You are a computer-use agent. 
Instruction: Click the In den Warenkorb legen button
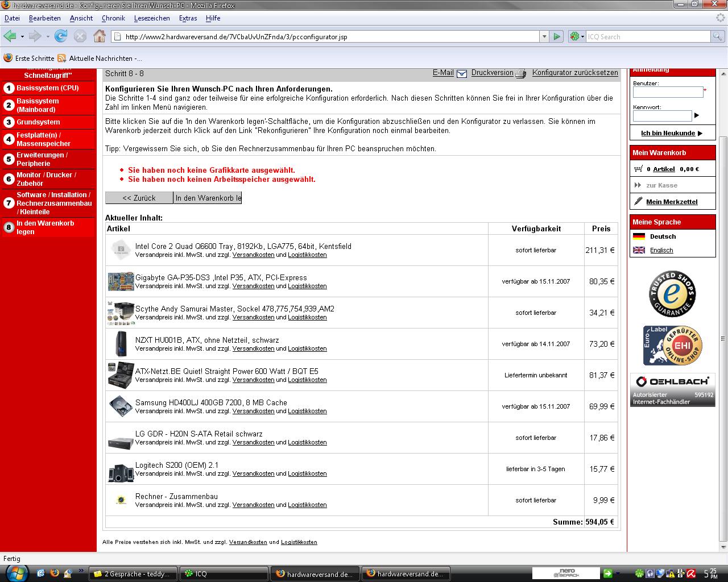point(208,198)
